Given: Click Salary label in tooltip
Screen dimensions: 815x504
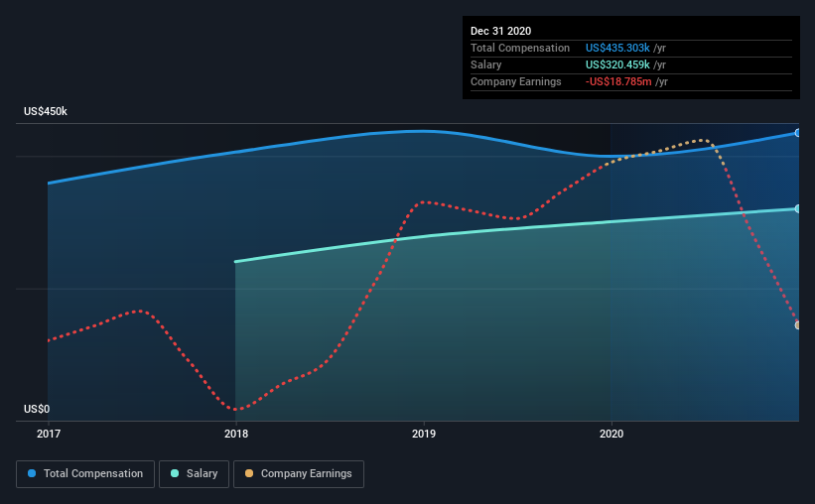Looking at the screenshot, I should click(x=486, y=64).
